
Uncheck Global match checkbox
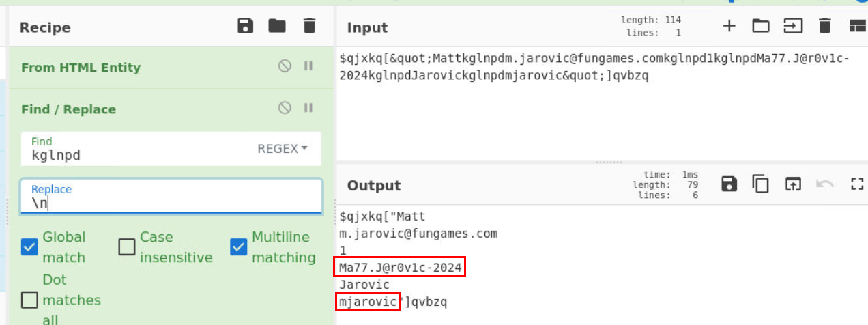click(29, 247)
